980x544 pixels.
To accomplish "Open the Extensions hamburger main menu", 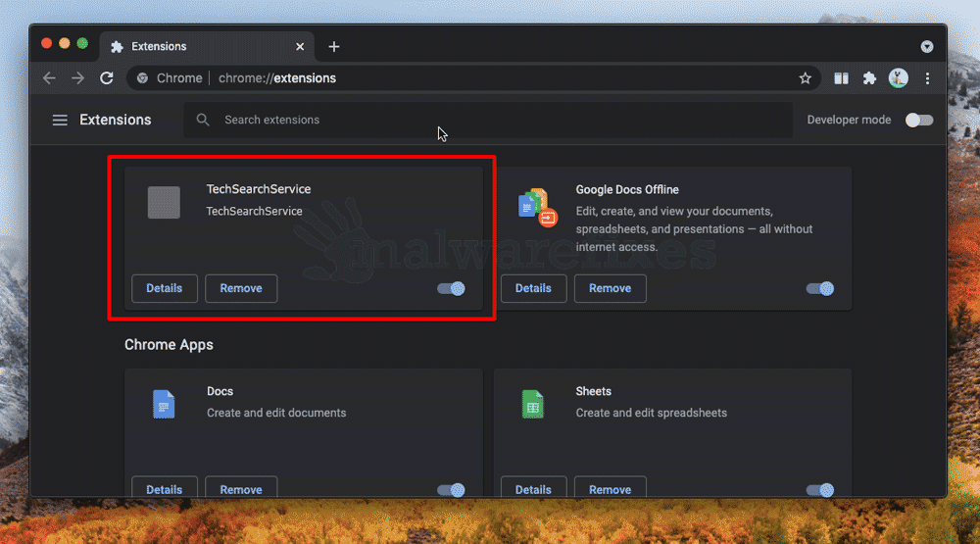I will pyautogui.click(x=60, y=120).
